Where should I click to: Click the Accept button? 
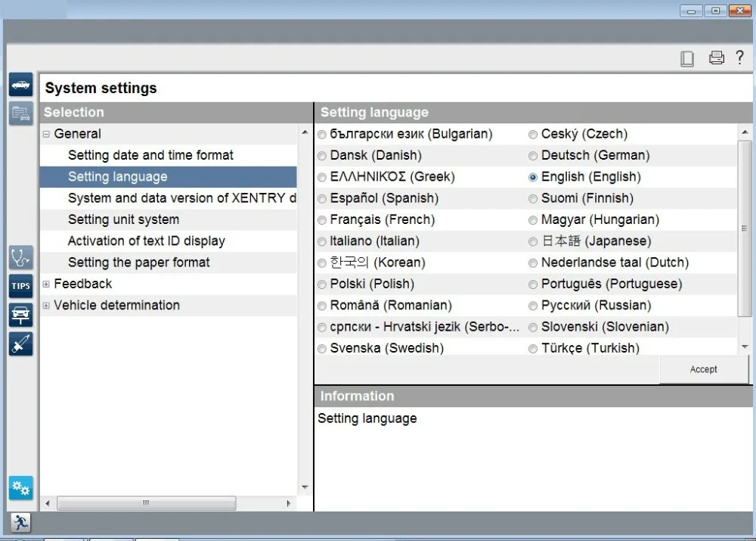703,370
